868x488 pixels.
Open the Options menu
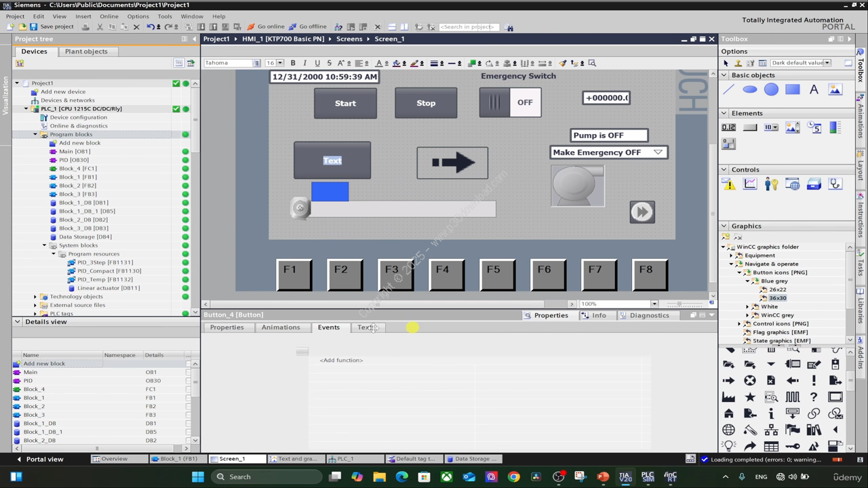coord(138,16)
